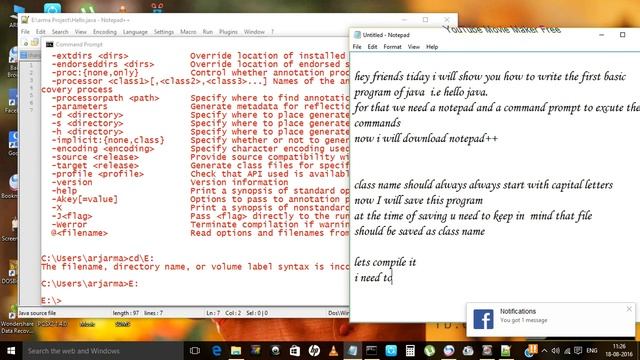
Task: Open Notepad++ View menu
Action: pyautogui.click(x=80, y=32)
